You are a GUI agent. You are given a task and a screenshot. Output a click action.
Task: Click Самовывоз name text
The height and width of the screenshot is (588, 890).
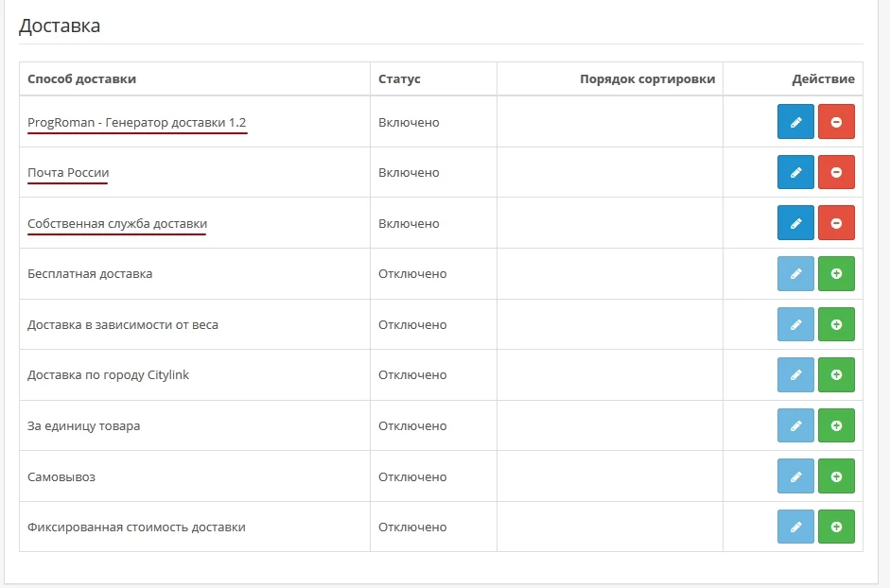coord(61,476)
